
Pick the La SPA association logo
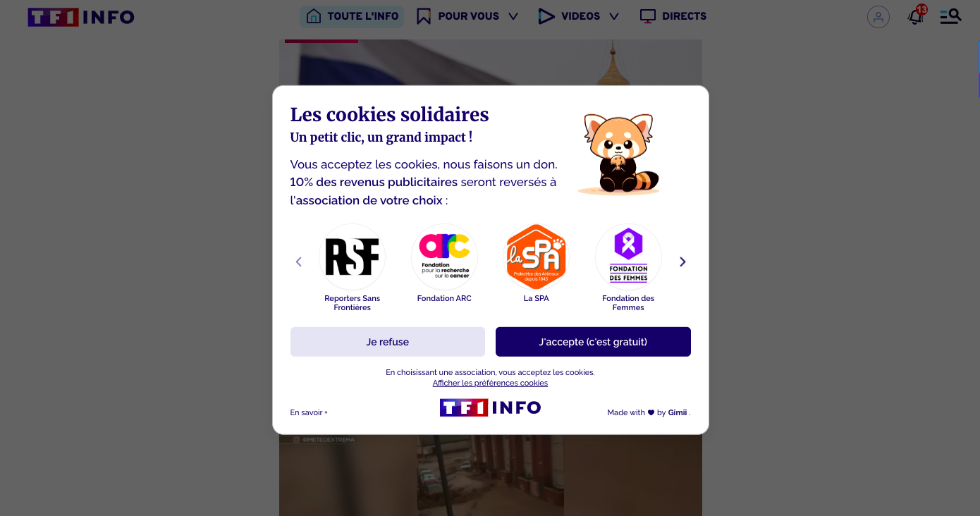537,257
